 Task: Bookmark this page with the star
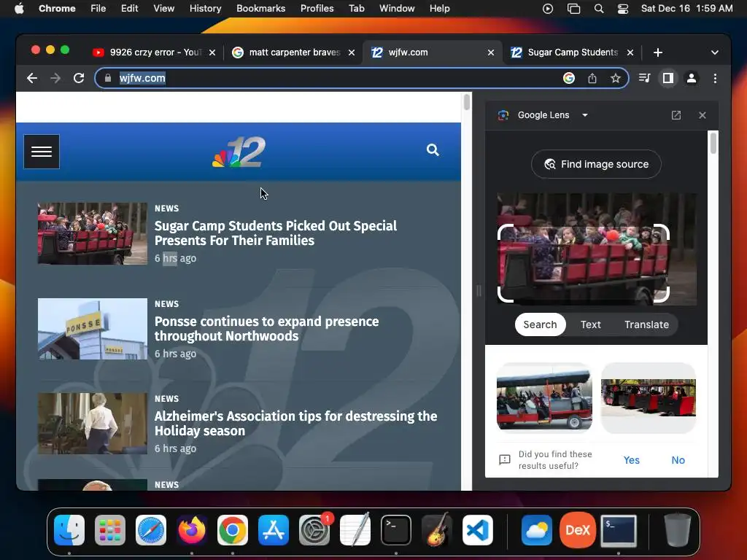(x=616, y=78)
